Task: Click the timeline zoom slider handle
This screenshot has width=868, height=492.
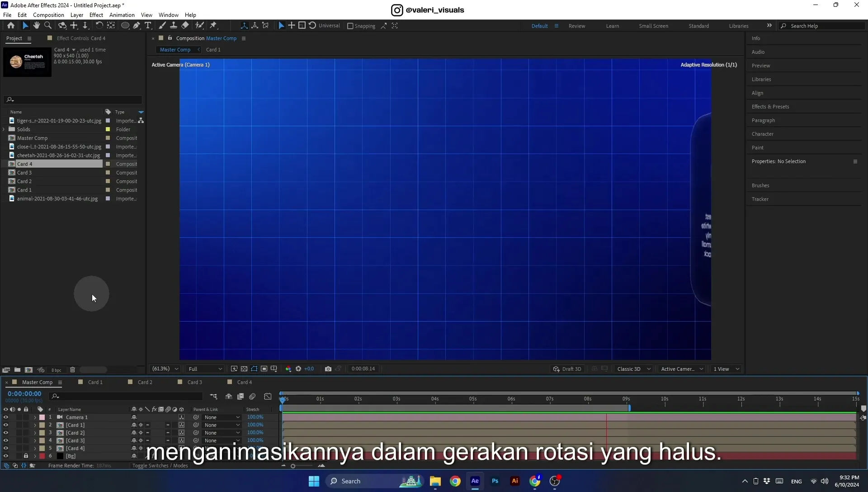Action: tap(293, 466)
